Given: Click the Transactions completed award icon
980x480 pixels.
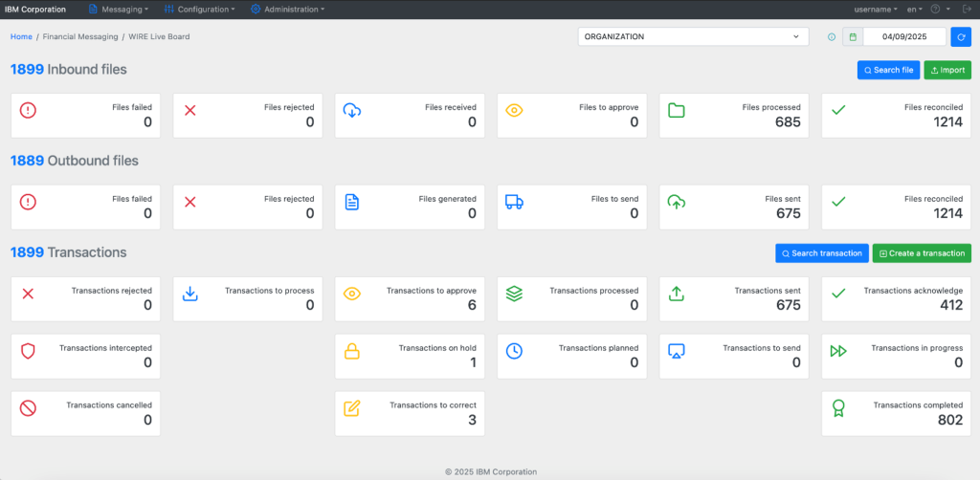Looking at the screenshot, I should coord(838,408).
